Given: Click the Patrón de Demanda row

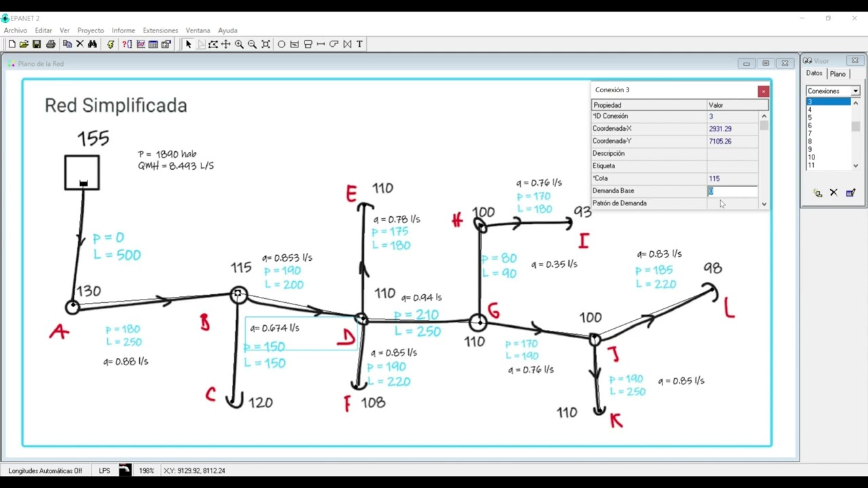Looking at the screenshot, I should pyautogui.click(x=675, y=203).
